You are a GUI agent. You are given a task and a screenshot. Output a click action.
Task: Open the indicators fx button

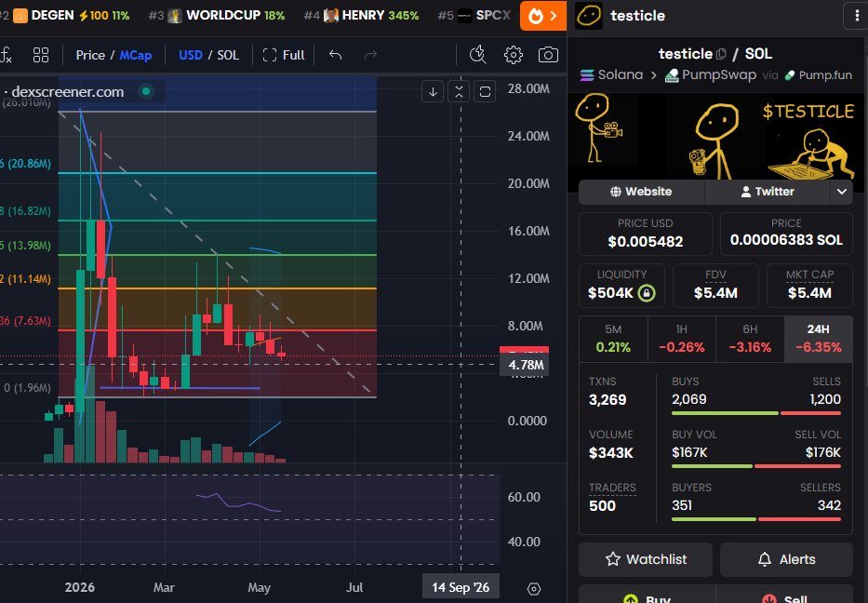tap(6, 55)
